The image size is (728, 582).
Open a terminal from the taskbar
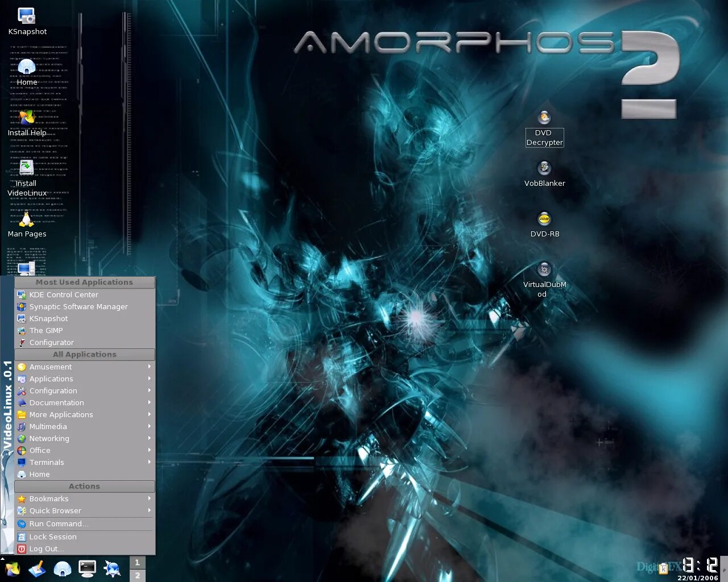point(87,568)
